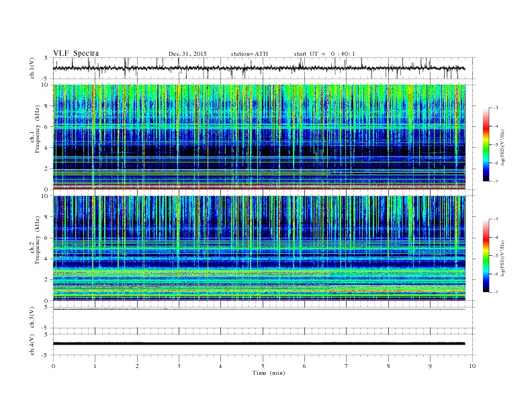
Task: Click inside the ch.1 frequency spectrogram
Action: 259,137
